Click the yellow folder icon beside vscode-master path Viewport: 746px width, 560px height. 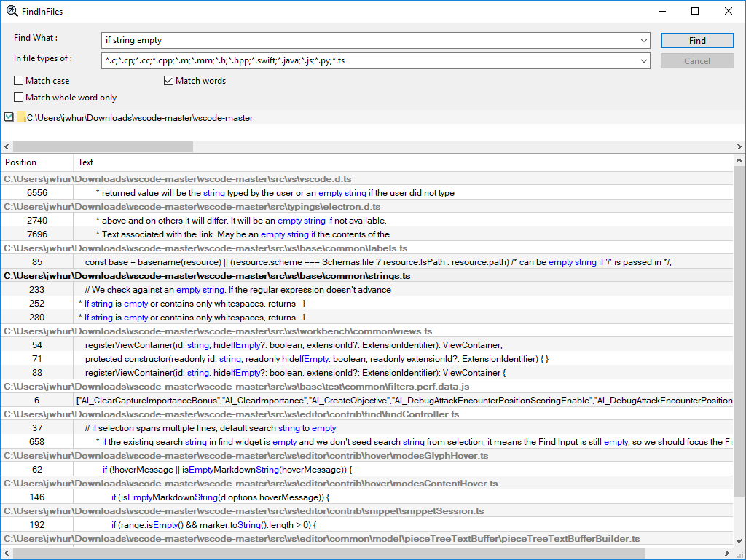click(x=21, y=117)
